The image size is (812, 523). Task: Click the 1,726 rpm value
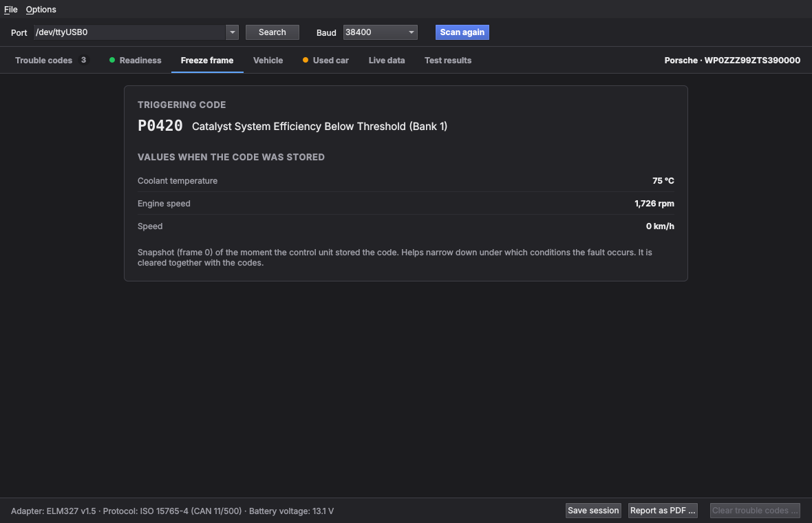pyautogui.click(x=654, y=204)
